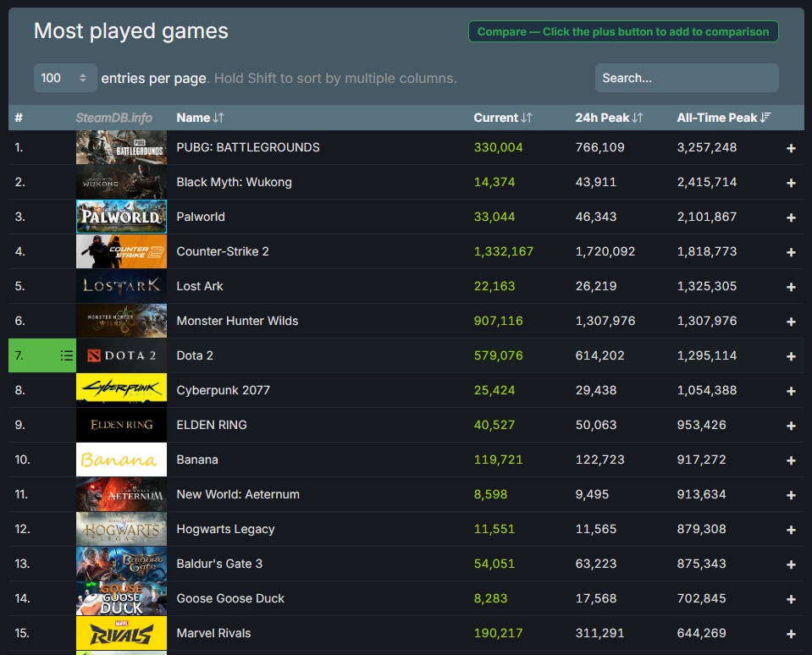This screenshot has height=655, width=812.
Task: Click the plus icon for Counter-Strike 2
Action: (x=791, y=252)
